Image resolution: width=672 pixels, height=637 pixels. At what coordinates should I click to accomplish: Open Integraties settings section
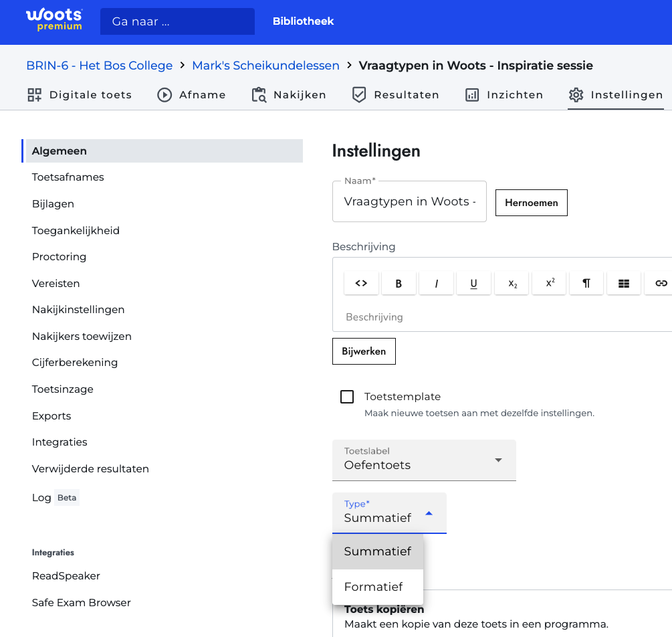tap(60, 442)
